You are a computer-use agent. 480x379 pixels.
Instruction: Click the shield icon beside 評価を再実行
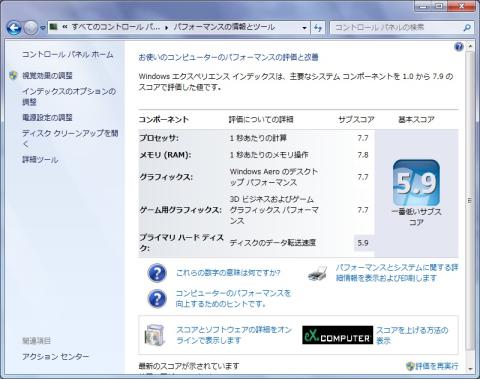(x=410, y=366)
